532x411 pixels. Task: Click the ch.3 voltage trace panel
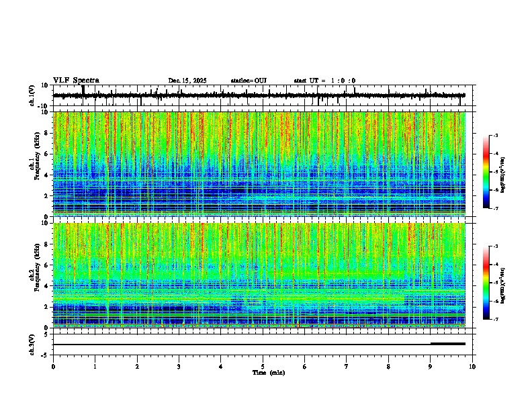pyautogui.click(x=262, y=345)
